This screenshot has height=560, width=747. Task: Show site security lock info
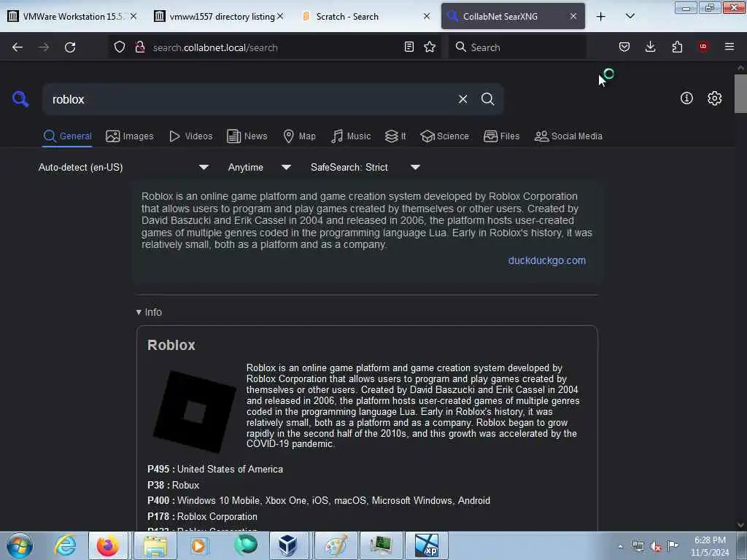pyautogui.click(x=139, y=47)
